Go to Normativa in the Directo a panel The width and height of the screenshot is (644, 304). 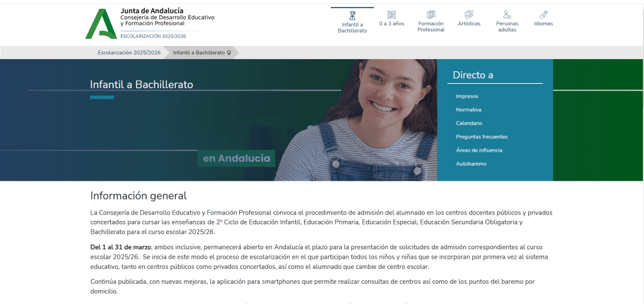coord(468,110)
